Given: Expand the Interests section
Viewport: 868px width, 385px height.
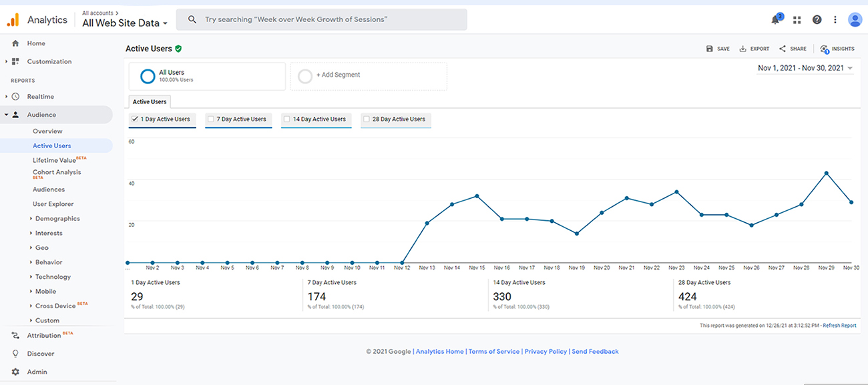Looking at the screenshot, I should [x=31, y=234].
